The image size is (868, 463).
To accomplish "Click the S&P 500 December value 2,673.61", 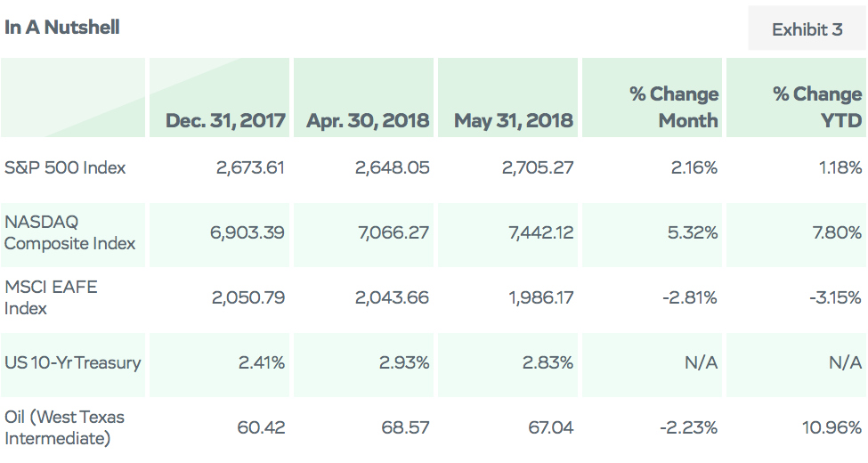I will (x=250, y=167).
